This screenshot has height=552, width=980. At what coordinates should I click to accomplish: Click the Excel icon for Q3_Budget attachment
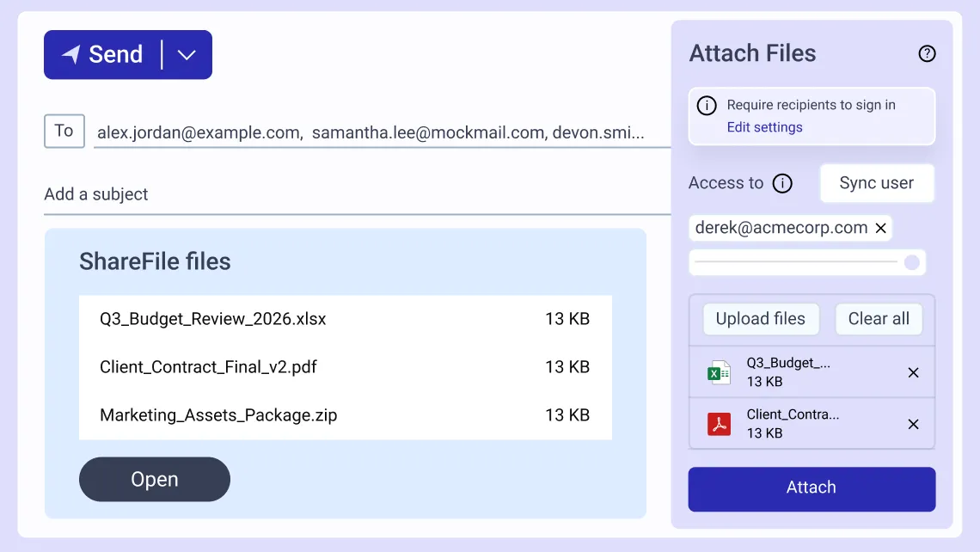point(719,372)
